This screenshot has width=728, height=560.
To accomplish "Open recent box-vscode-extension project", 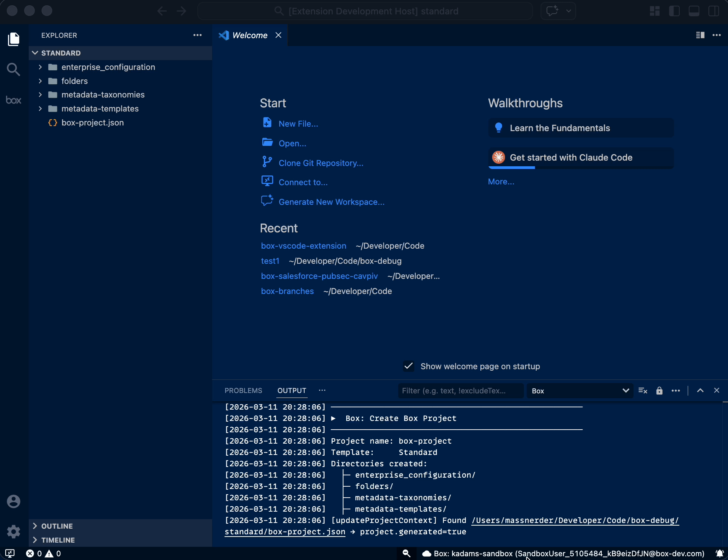I will 303,246.
